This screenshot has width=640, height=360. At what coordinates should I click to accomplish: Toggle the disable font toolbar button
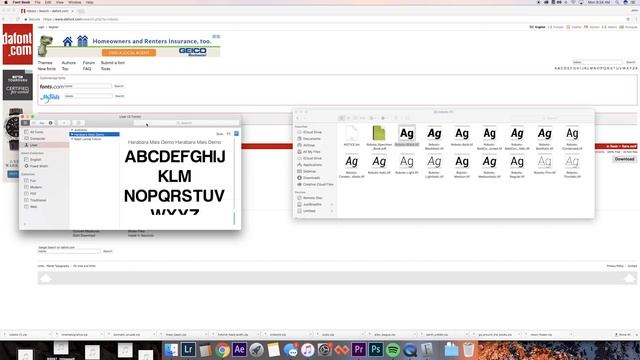[78, 123]
